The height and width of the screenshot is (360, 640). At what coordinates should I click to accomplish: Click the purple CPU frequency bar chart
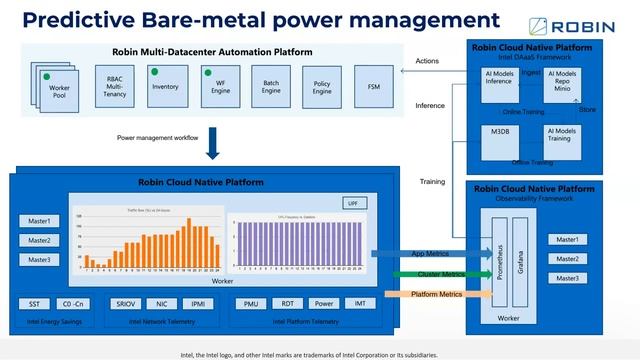[x=297, y=243]
